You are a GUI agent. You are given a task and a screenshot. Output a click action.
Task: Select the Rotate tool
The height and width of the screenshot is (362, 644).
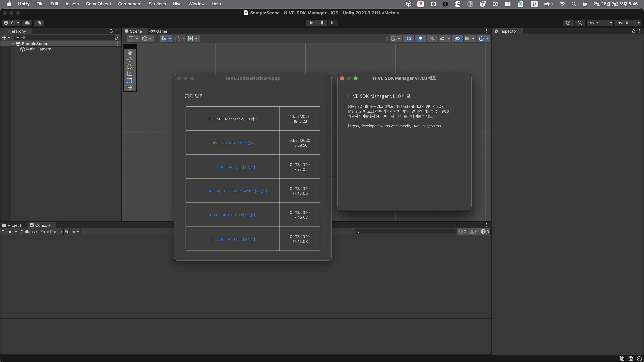(129, 66)
